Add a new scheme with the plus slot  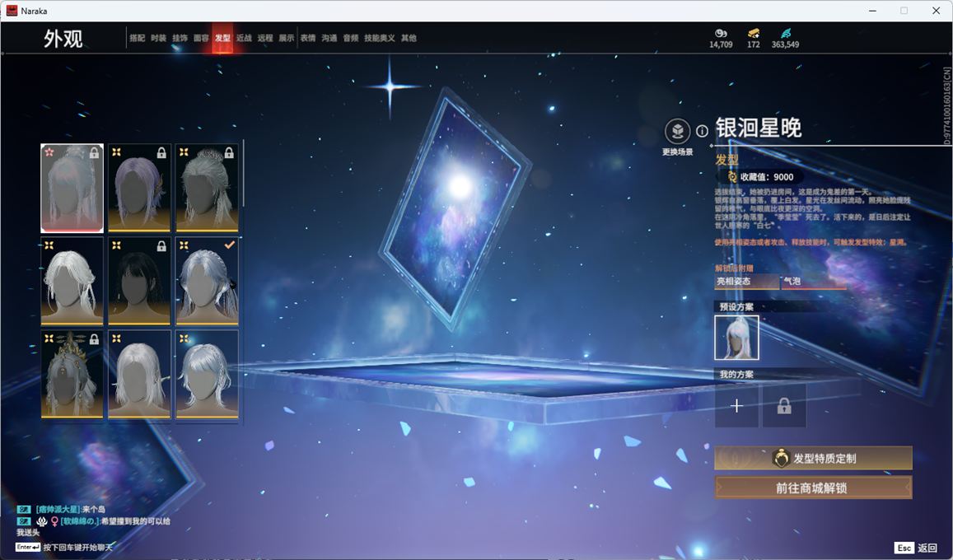(736, 406)
